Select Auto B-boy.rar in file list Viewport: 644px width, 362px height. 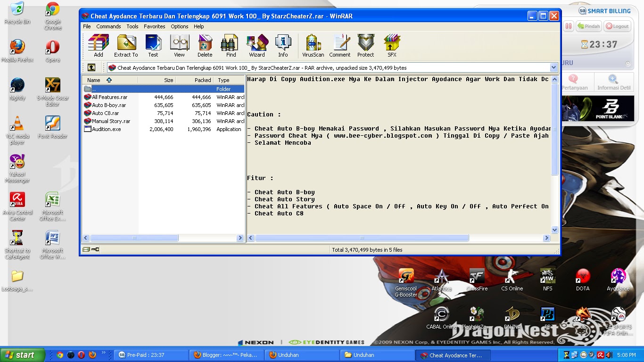tap(109, 105)
